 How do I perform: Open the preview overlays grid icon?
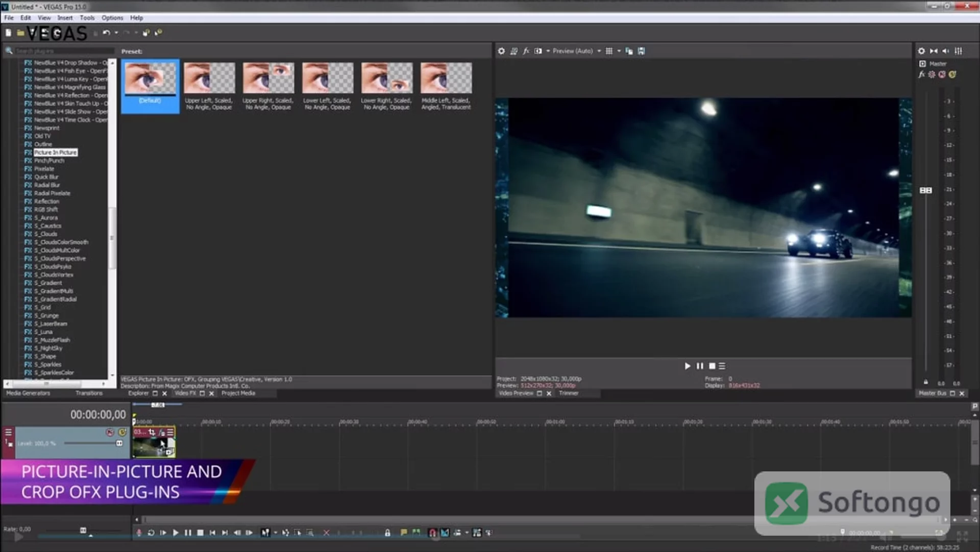point(609,51)
